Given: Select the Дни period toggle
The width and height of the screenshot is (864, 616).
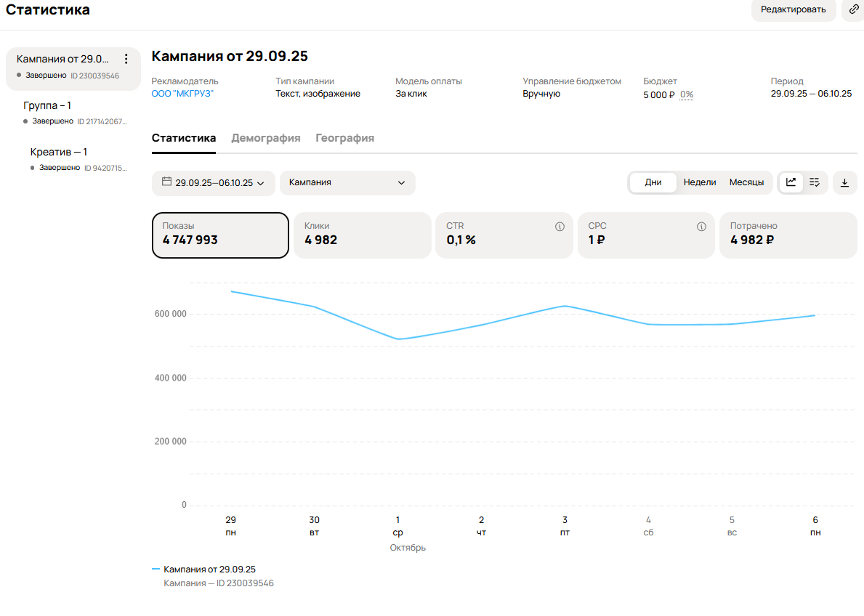Looking at the screenshot, I should (x=653, y=182).
